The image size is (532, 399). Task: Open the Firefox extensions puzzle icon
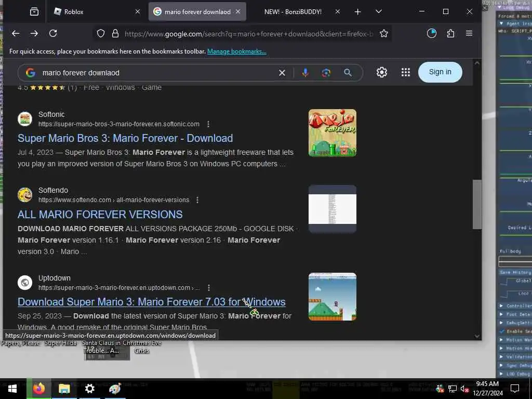450,33
